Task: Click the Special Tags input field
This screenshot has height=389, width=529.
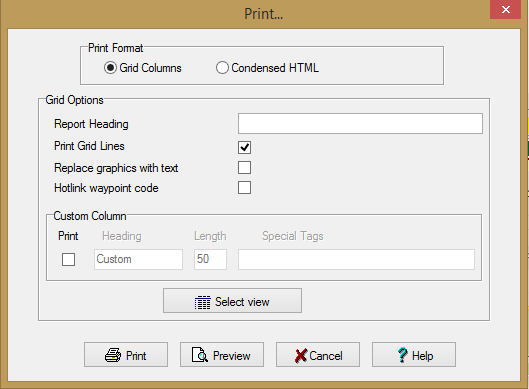Action: 356,259
